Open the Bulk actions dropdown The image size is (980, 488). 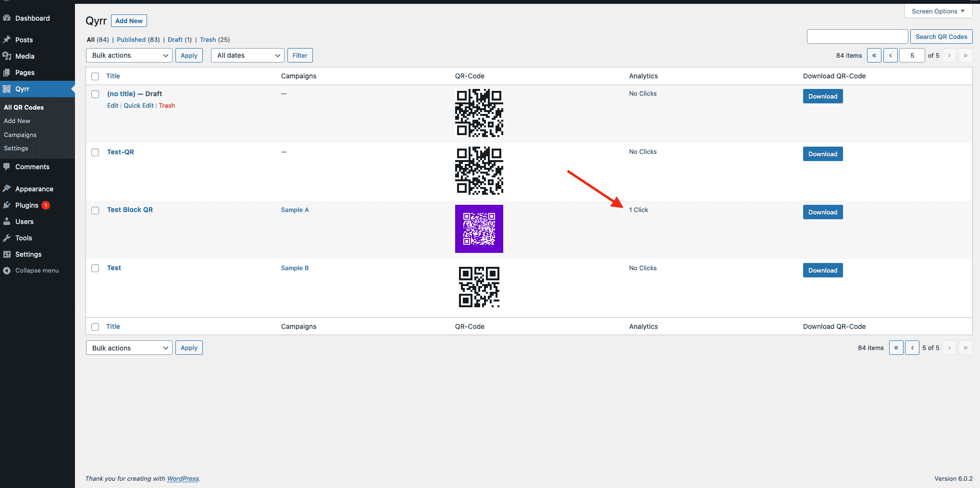(x=129, y=55)
